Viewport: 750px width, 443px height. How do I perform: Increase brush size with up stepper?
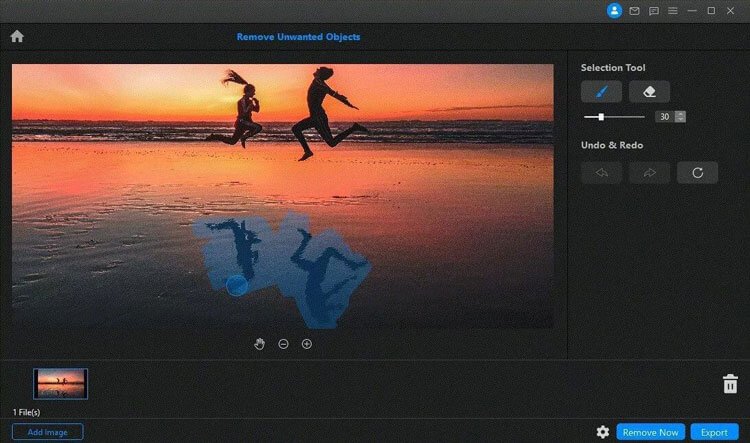pyautogui.click(x=680, y=113)
